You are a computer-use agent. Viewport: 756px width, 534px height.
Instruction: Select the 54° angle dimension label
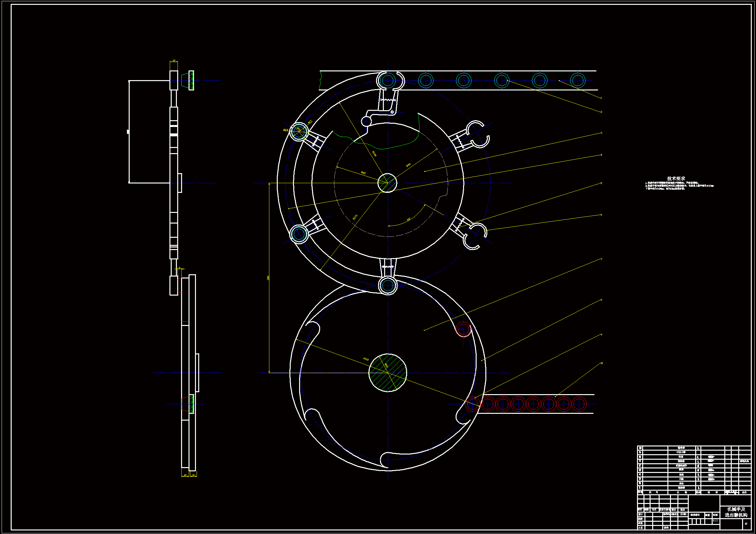409,219
